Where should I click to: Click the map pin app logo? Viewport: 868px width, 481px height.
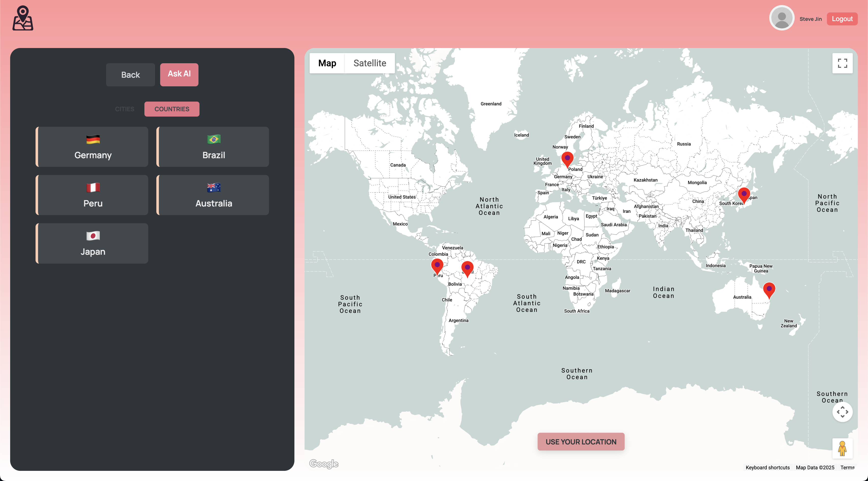click(x=23, y=18)
